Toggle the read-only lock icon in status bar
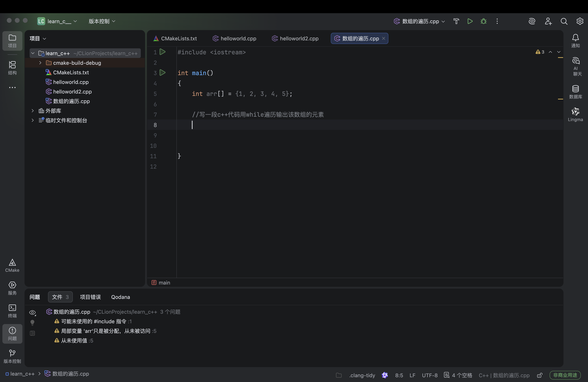Viewport: 588px width, 382px height. (x=540, y=375)
